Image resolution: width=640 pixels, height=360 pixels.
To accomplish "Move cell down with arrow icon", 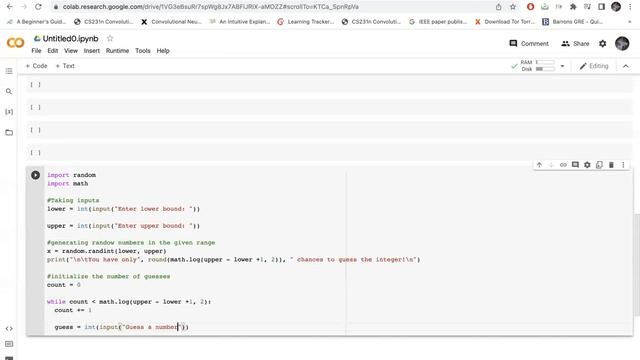I will [x=551, y=165].
